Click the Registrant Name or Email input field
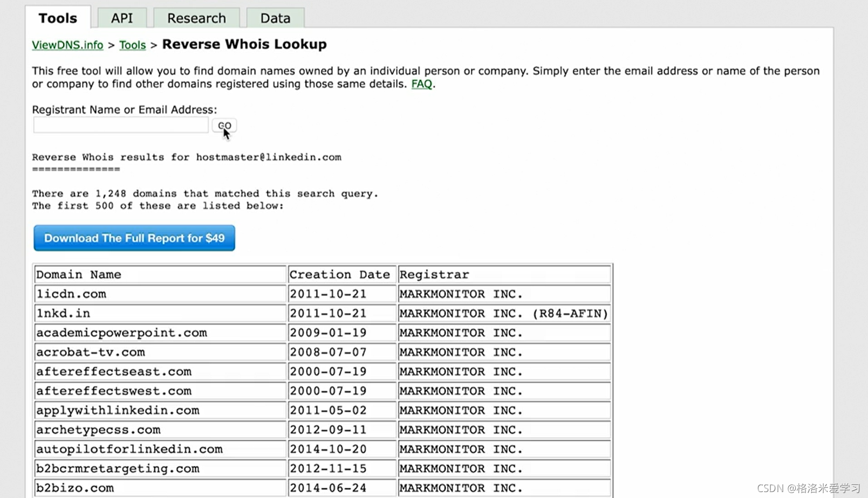Viewport: 868px width, 498px height. (121, 125)
